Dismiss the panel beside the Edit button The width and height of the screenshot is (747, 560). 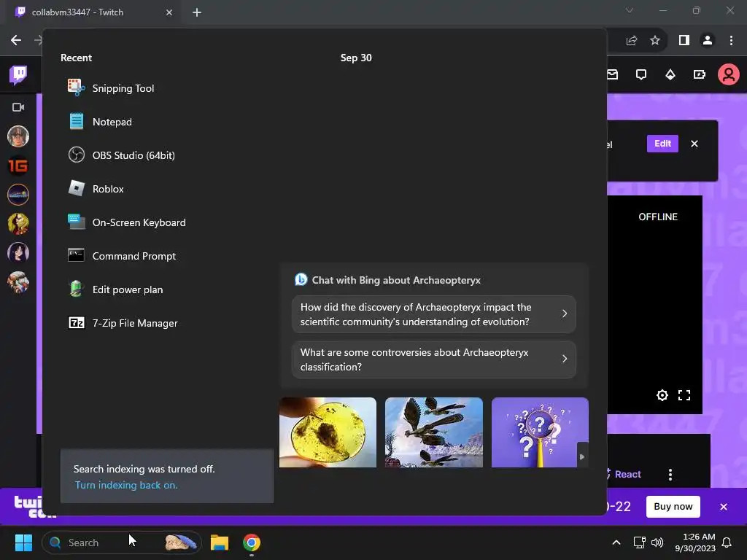pos(694,144)
